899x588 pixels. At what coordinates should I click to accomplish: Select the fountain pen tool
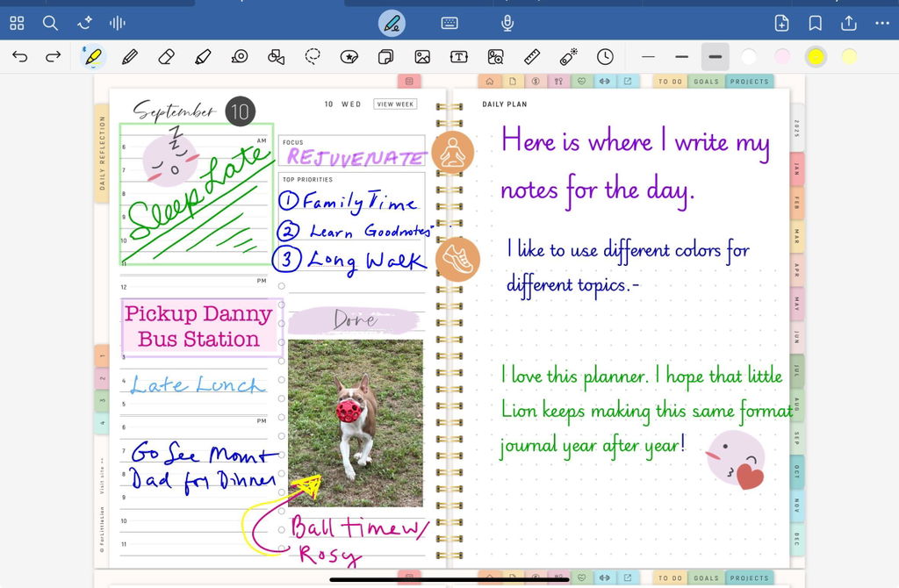tap(92, 57)
